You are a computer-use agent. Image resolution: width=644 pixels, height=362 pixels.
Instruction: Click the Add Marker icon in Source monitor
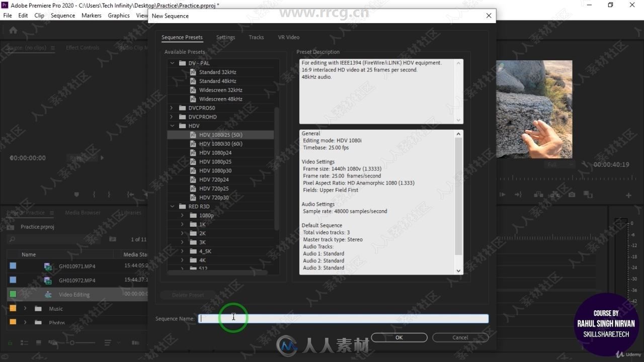pos(76,195)
